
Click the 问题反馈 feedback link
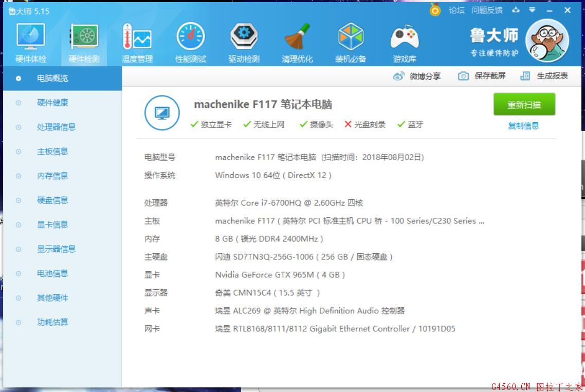coord(487,10)
